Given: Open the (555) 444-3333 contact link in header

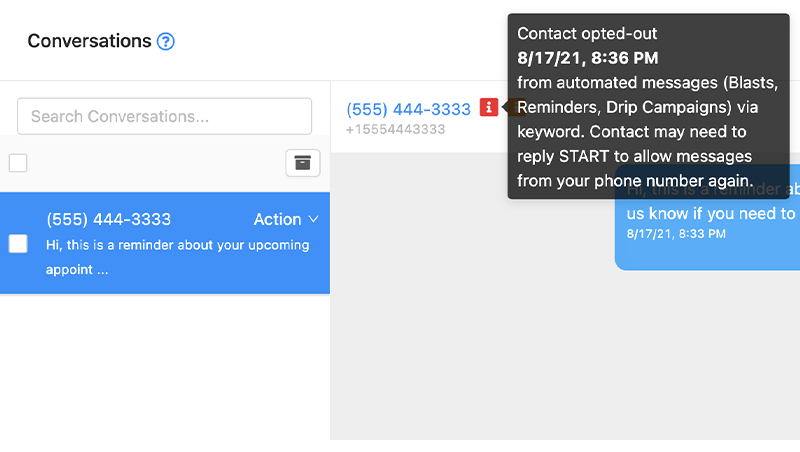Looking at the screenshot, I should tap(408, 109).
